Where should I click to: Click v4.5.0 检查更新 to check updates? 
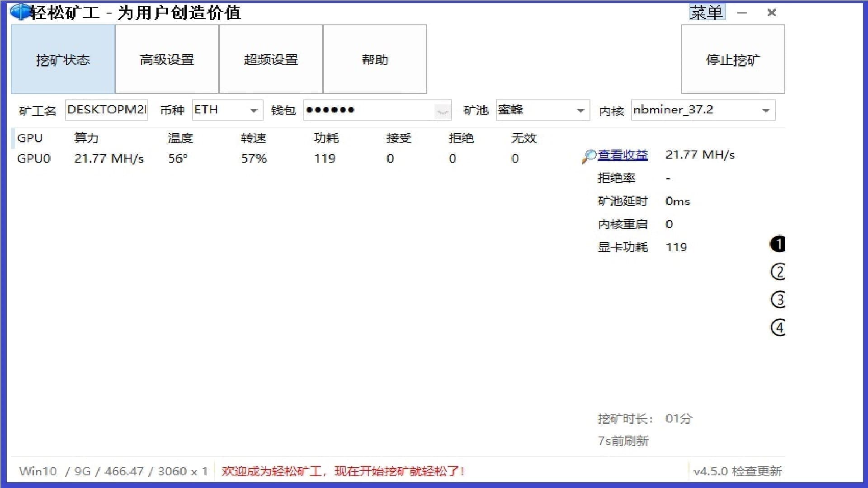[737, 471]
